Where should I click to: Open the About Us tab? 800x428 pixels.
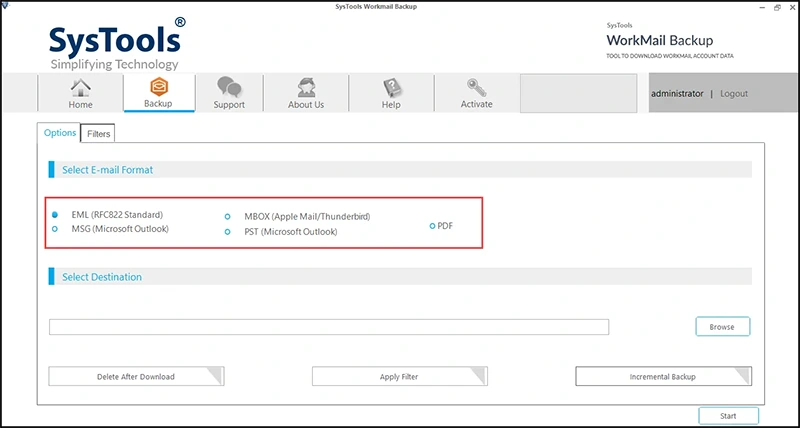coord(306,93)
